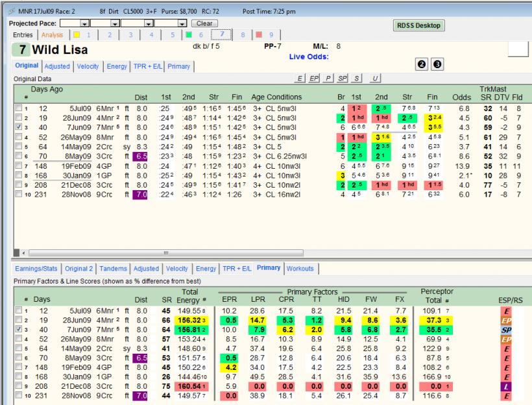
Task: Open the upper Primary tab
Action: [x=178, y=67]
